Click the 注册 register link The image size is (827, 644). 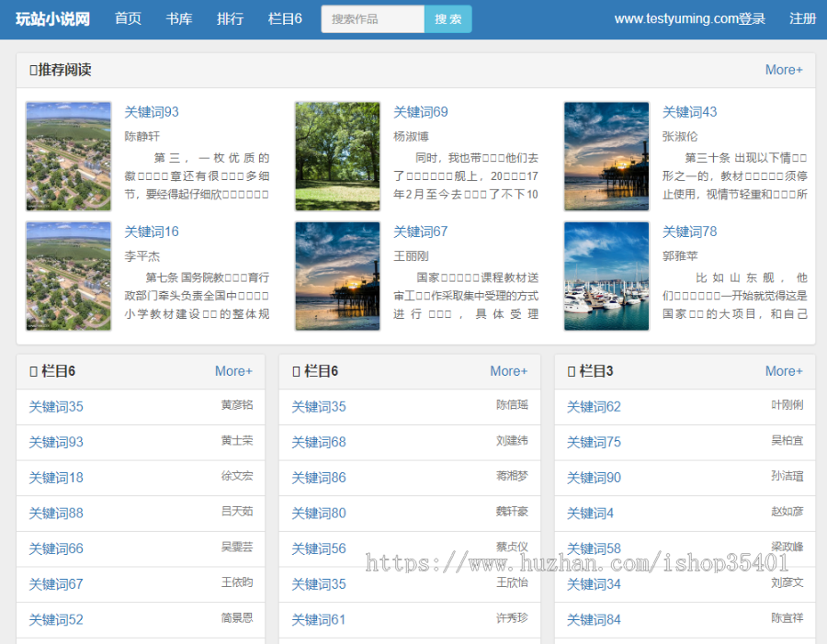[802, 18]
